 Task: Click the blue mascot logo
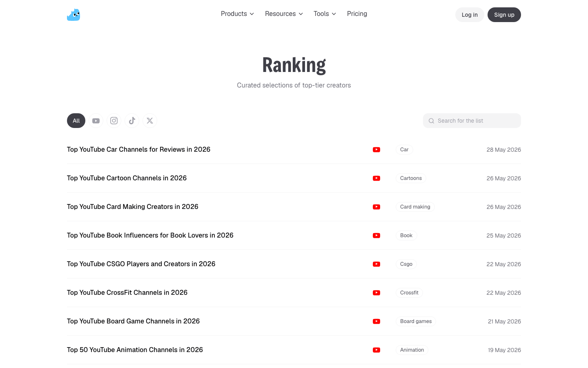click(73, 15)
